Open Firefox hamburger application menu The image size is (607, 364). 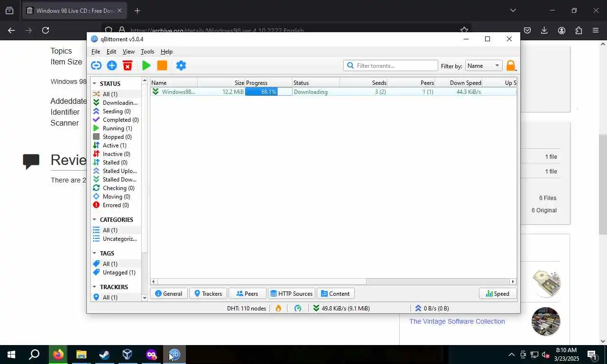[596, 30]
